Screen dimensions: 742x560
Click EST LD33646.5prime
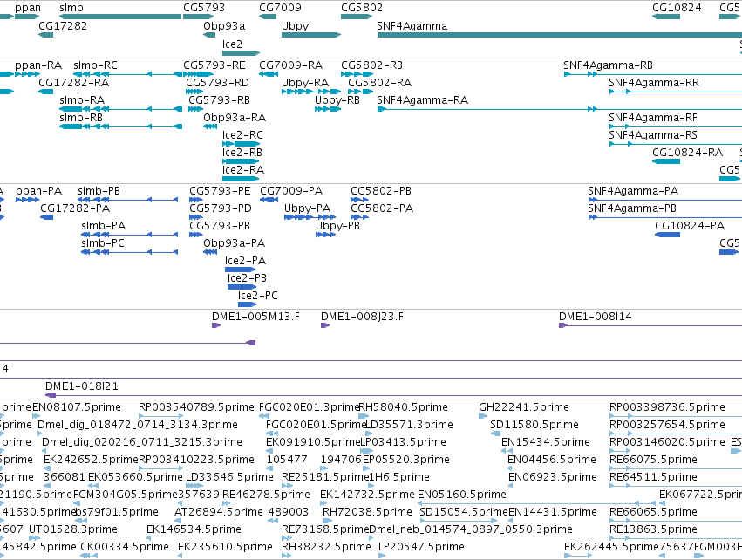click(229, 476)
